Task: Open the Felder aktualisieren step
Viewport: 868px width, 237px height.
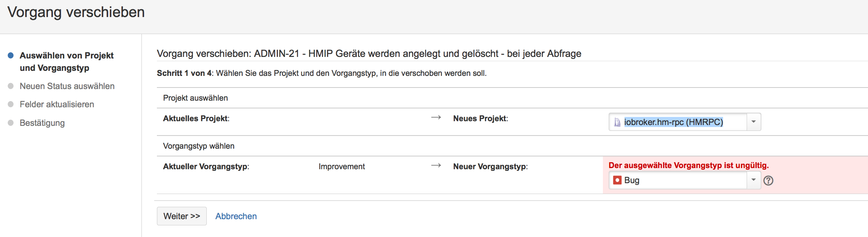Action: 57,104
